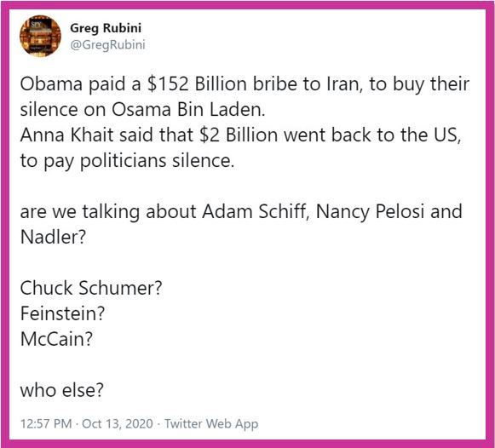Click the McCain? line
This screenshot has height=448, width=495.
click(56, 339)
